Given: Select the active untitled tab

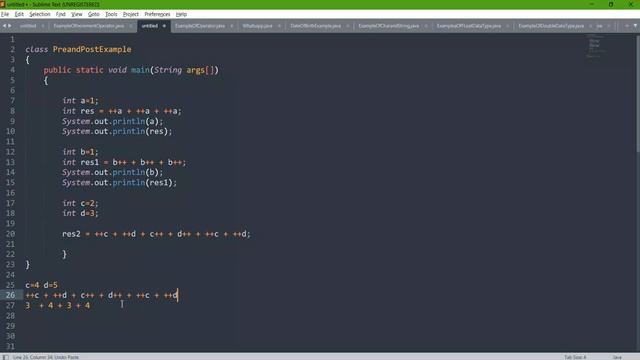Looking at the screenshot, I should tap(149, 26).
